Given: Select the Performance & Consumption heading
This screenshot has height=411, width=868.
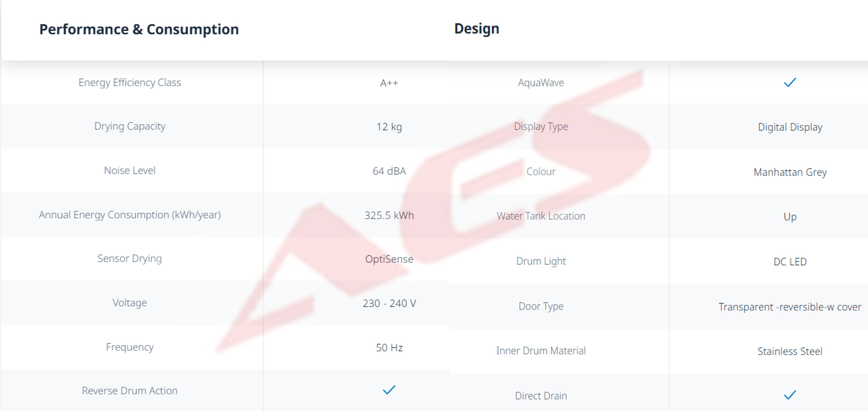Looking at the screenshot, I should coord(139,29).
